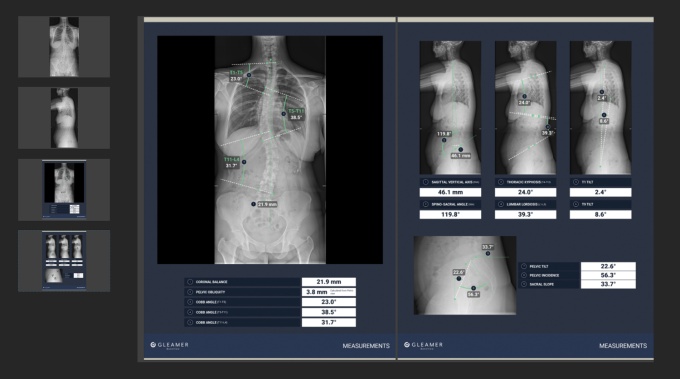680x379 pixels.
Task: Click the number icon beside Lumbar Lordosis
Action: (501, 204)
